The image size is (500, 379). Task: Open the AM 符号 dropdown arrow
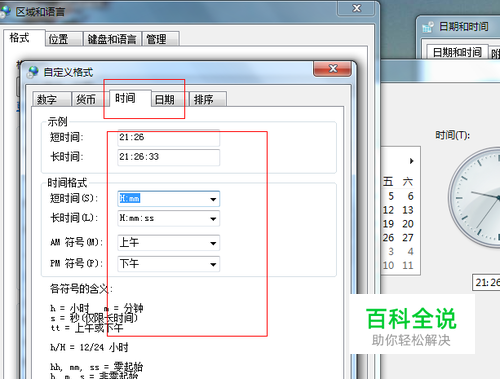click(x=213, y=243)
